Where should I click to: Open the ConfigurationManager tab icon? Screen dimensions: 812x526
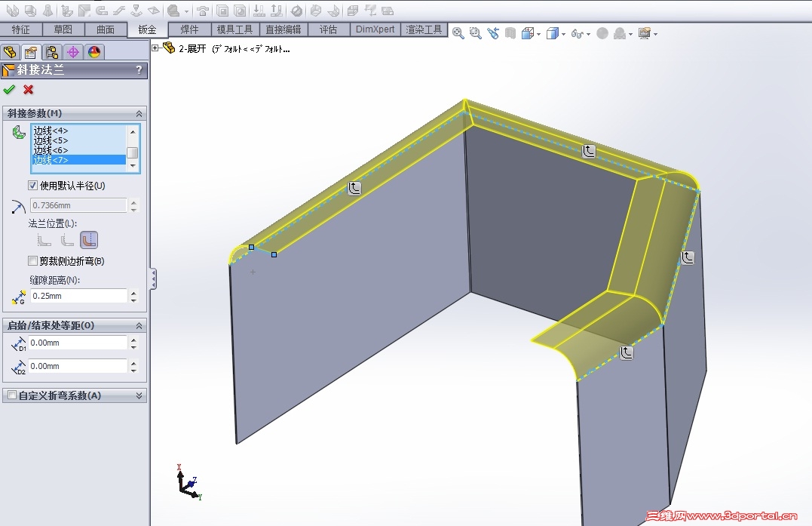(x=52, y=52)
